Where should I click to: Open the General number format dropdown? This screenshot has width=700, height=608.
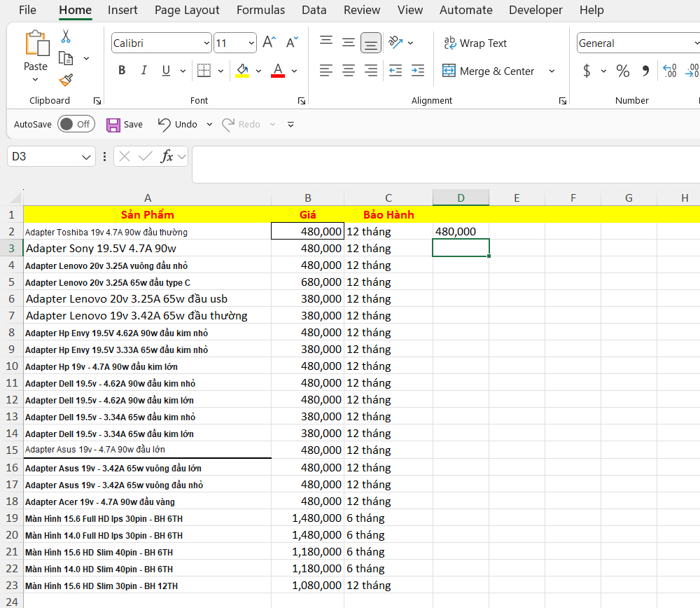(637, 43)
